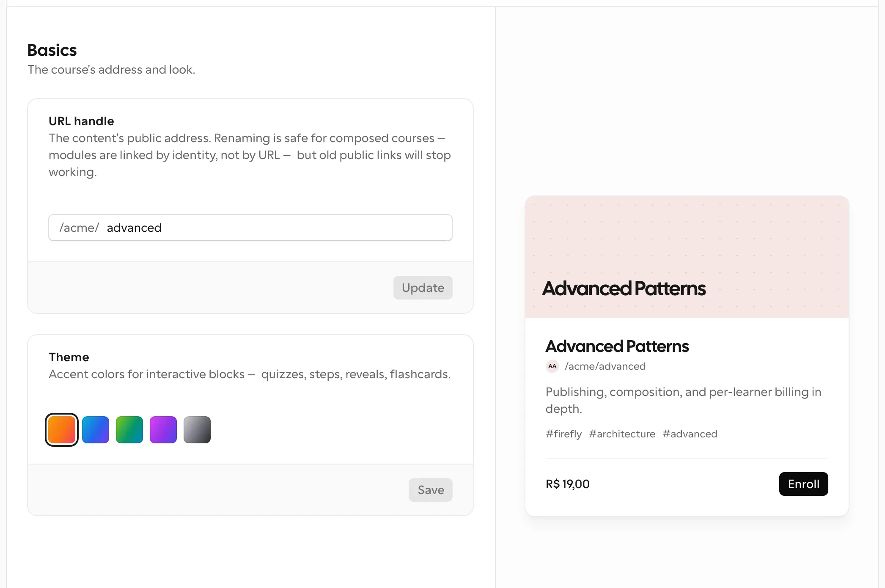Choose the blue theme swatch
The width and height of the screenshot is (885, 588).
[96, 430]
